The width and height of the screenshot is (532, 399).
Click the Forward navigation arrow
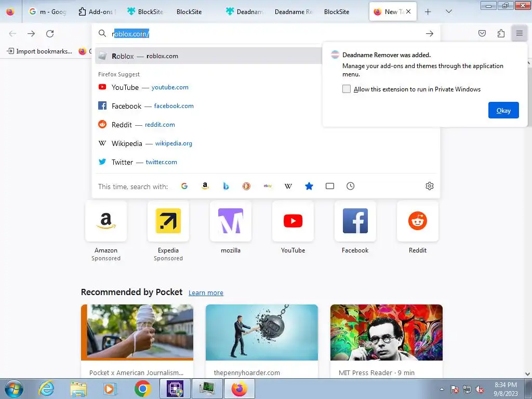tap(31, 34)
